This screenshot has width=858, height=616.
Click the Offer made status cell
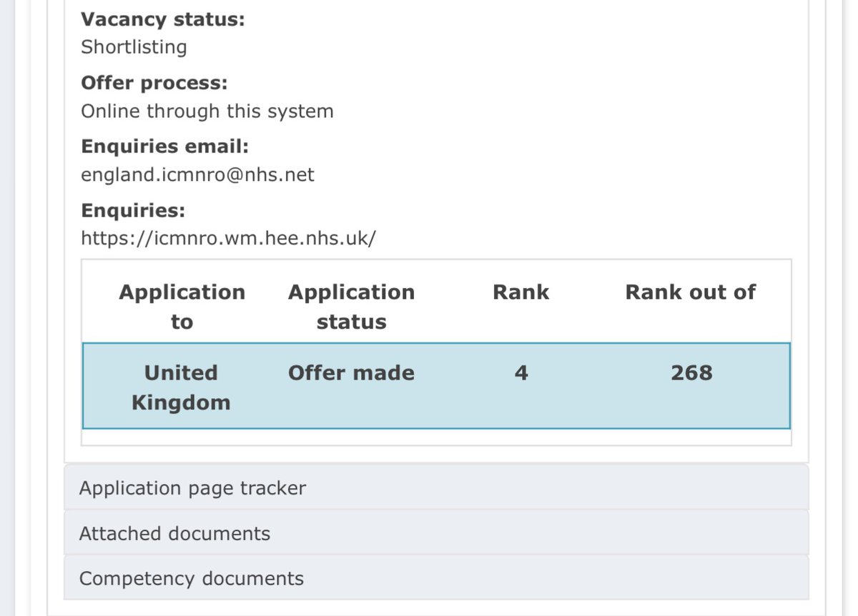tap(351, 373)
